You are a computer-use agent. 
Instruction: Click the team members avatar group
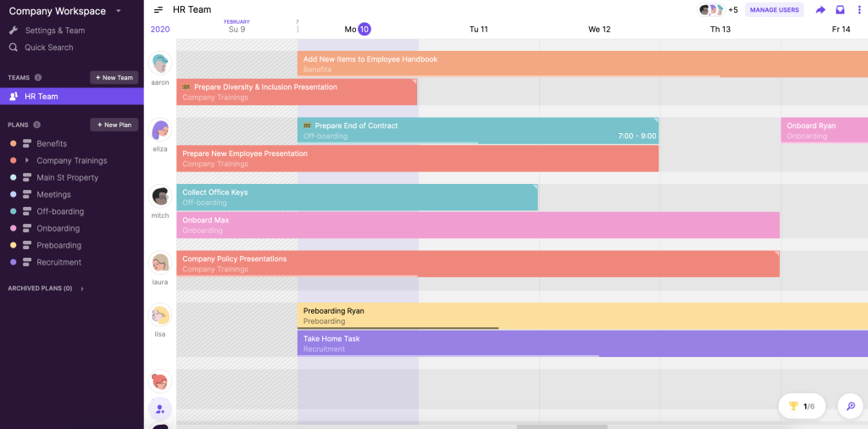tap(711, 10)
